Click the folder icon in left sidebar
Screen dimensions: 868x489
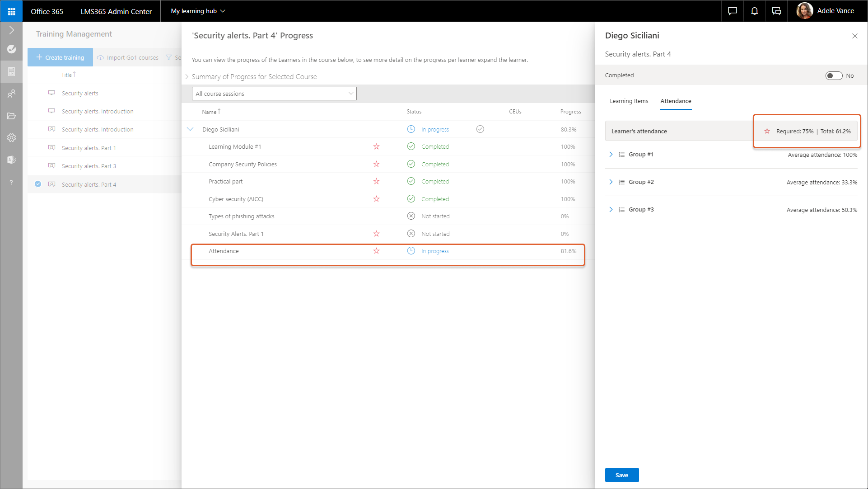pos(11,116)
